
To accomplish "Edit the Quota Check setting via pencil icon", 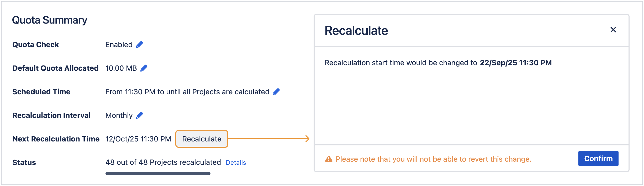I will point(139,45).
